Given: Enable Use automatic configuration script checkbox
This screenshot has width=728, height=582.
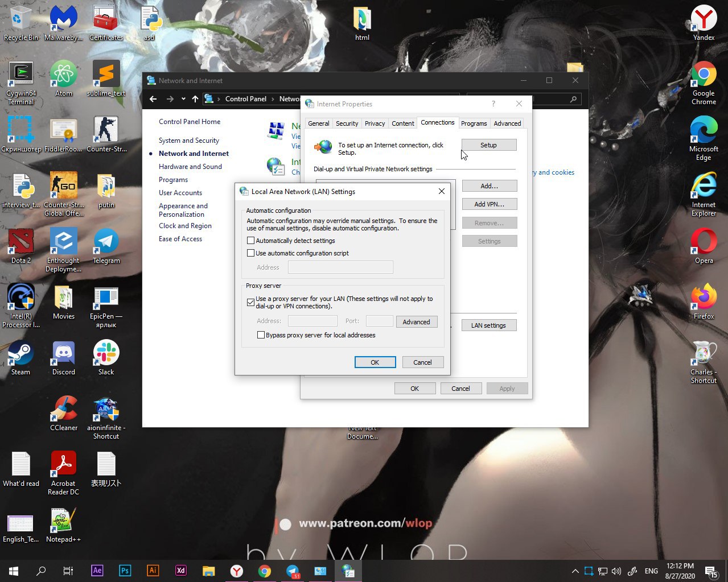Looking at the screenshot, I should point(250,253).
